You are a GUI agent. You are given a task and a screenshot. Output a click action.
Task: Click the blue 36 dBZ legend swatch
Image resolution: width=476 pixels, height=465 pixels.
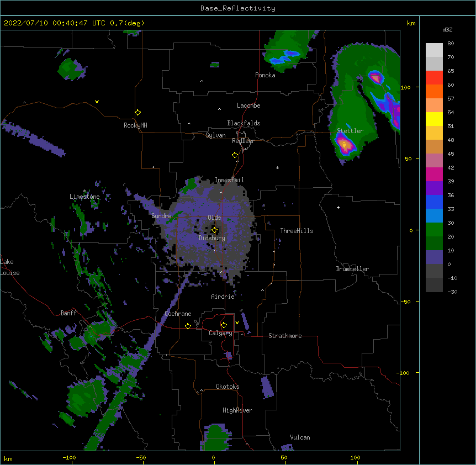click(434, 202)
